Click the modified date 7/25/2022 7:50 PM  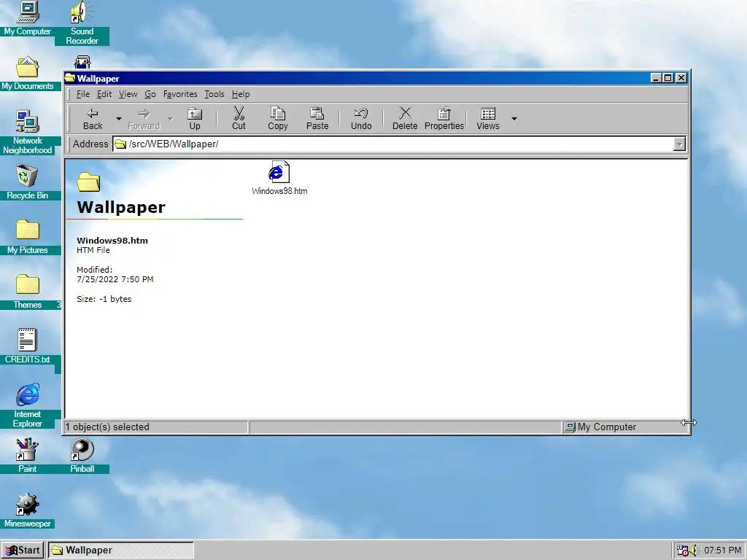point(115,279)
